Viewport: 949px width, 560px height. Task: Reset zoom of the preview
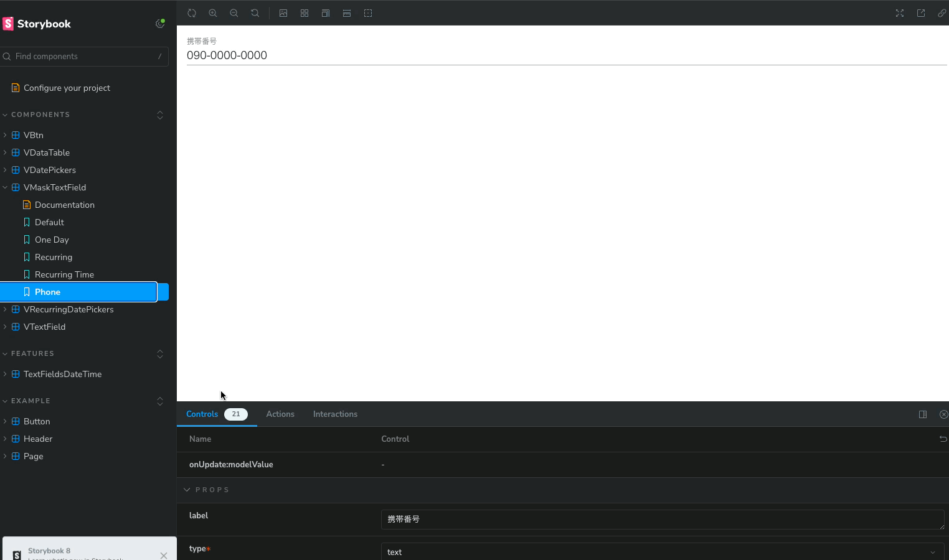pyautogui.click(x=255, y=13)
